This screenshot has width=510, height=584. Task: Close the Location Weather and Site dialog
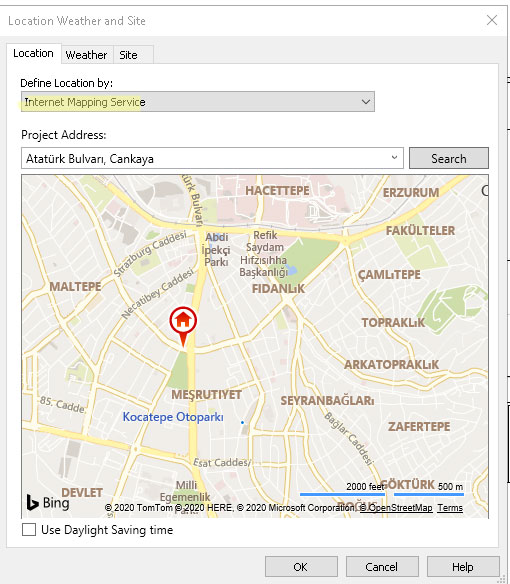coord(492,20)
